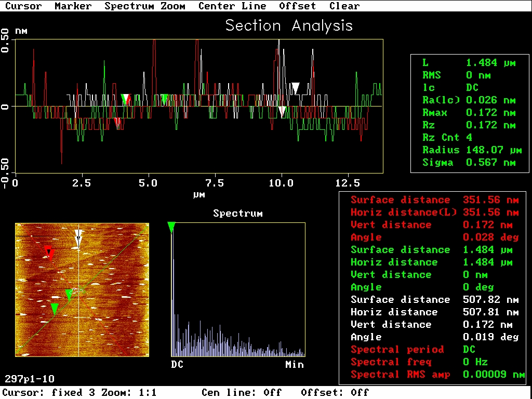Click inside the Spectrum plot bars
This screenshot has height=399, width=532.
238,290
